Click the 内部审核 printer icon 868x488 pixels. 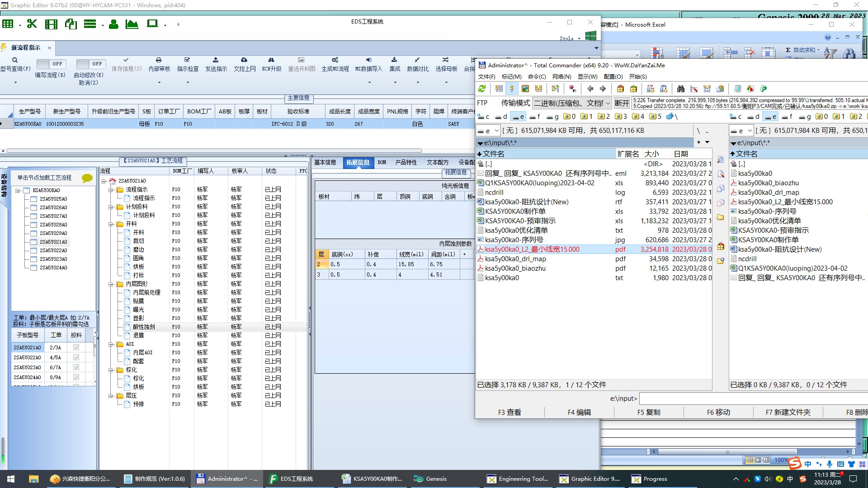pyautogui.click(x=159, y=60)
